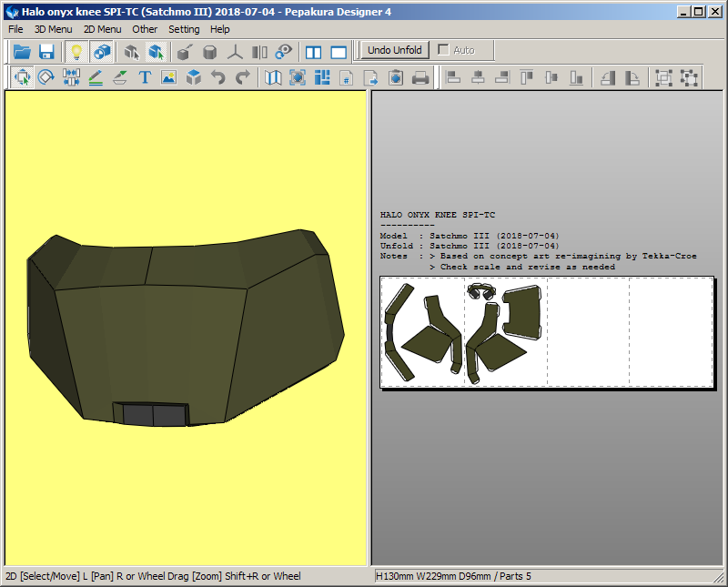Click the three-axis icon
Image resolution: width=728 pixels, height=587 pixels.
(235, 52)
